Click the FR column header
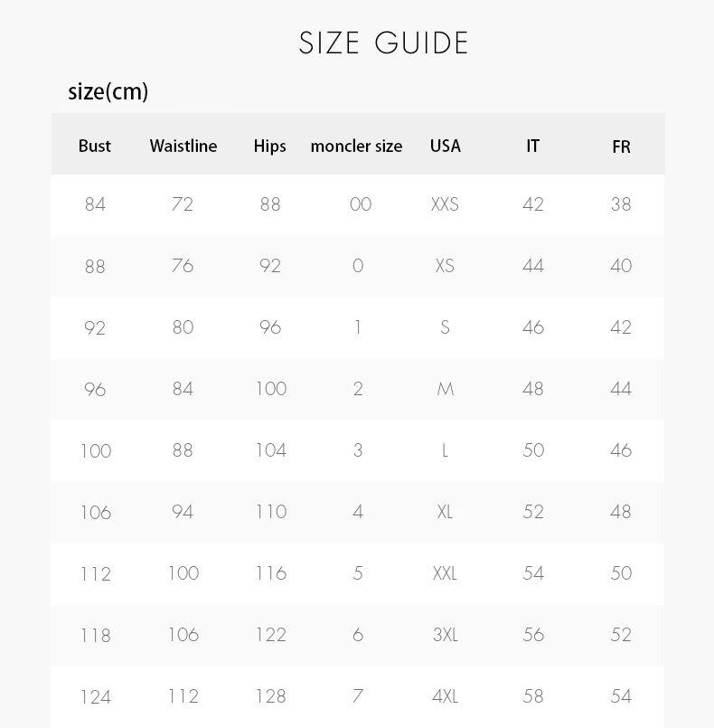Screen dimensions: 714x728 click(621, 147)
